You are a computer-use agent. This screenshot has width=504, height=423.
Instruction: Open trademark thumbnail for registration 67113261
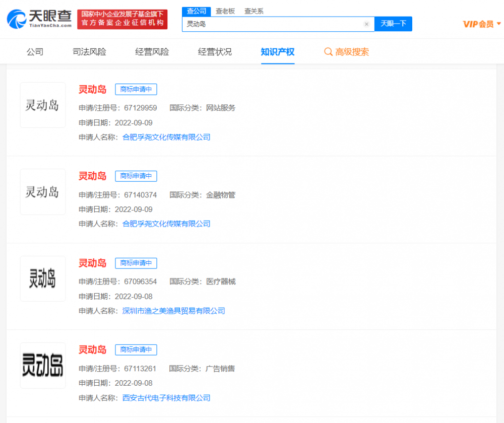pyautogui.click(x=43, y=366)
